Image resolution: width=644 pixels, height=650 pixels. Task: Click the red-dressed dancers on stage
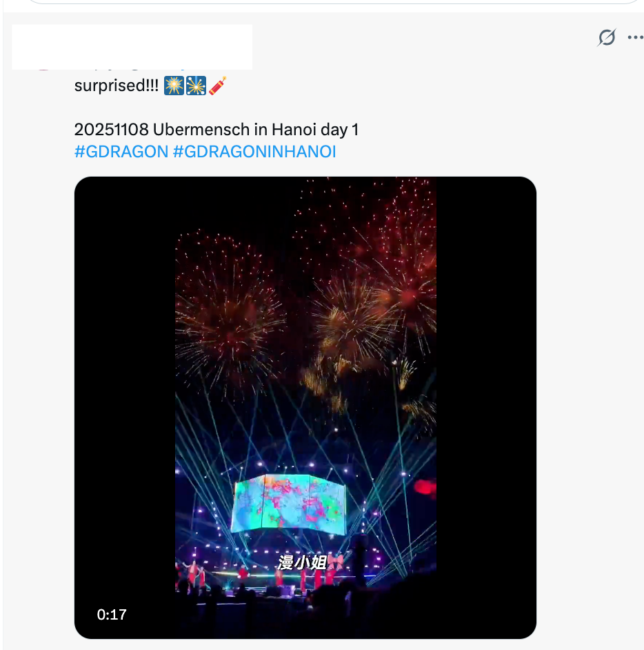click(x=256, y=576)
